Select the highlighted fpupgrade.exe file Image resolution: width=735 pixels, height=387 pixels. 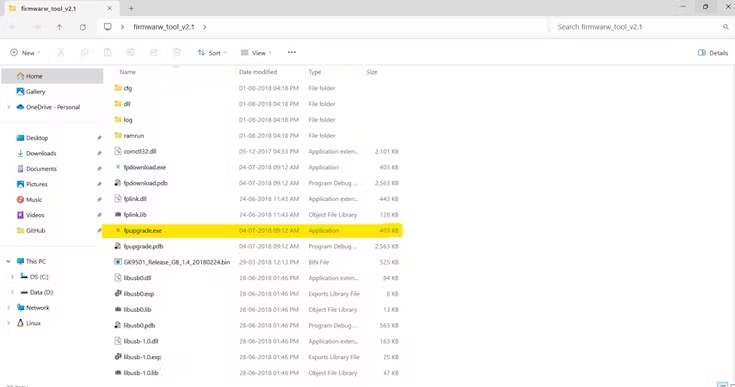[x=252, y=231]
